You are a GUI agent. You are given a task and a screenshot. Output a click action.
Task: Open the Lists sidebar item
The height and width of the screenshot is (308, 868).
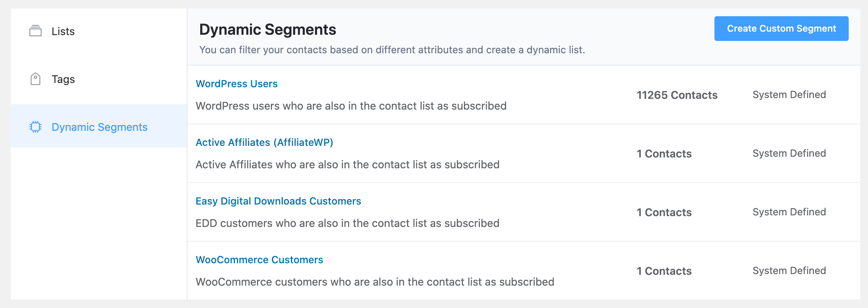pos(99,32)
